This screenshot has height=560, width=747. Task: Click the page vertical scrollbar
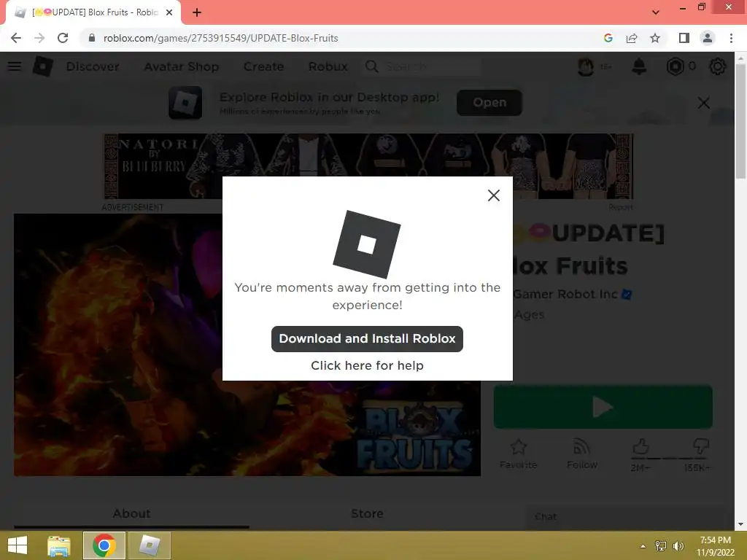click(740, 121)
